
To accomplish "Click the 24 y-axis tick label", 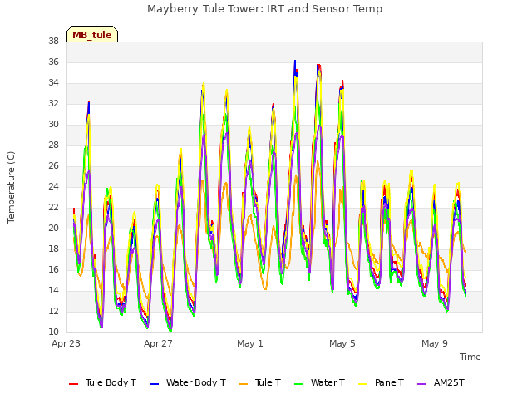I will tap(53, 186).
